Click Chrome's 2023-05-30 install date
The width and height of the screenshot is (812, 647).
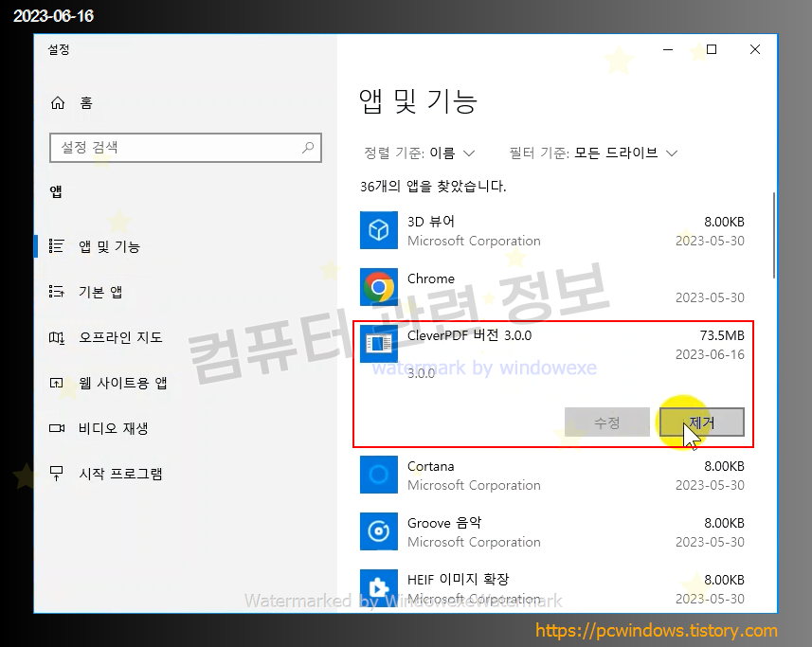[710, 297]
